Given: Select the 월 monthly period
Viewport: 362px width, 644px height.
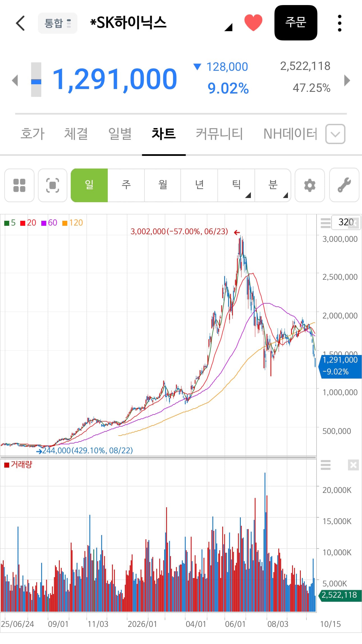Looking at the screenshot, I should (163, 185).
